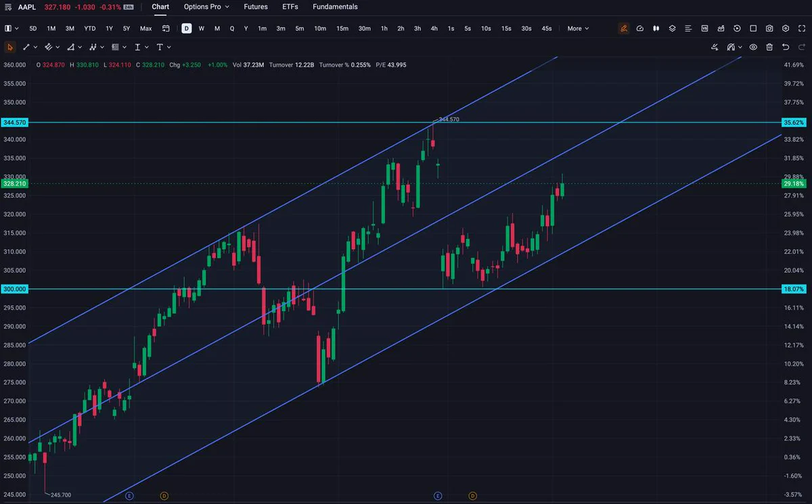Select the wave pattern drawing tool
Viewport: 812px width, 504px height.
point(93,47)
